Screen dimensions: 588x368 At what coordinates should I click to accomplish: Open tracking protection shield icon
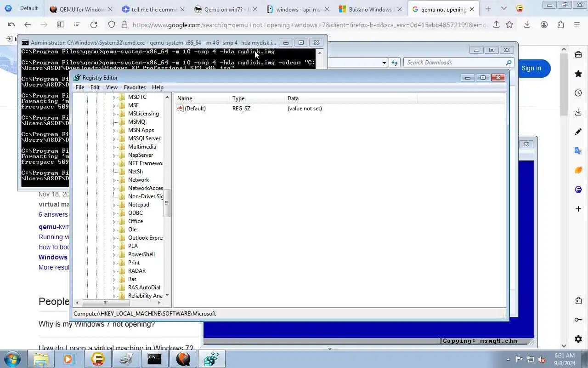[112, 25]
